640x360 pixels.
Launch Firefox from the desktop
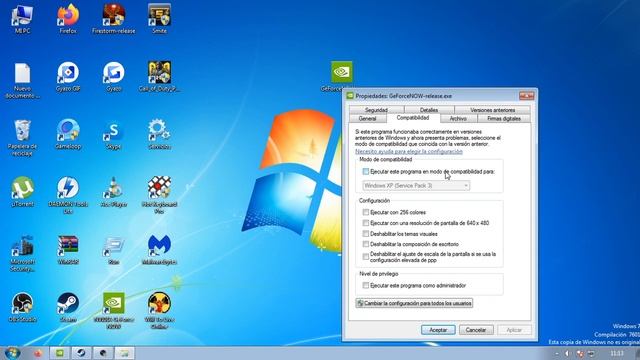point(68,18)
